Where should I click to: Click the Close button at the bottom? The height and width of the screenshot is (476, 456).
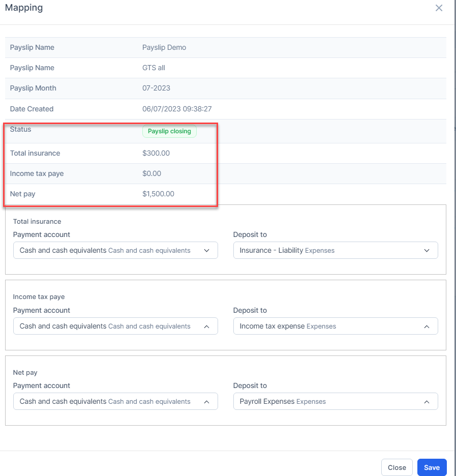pos(397,467)
